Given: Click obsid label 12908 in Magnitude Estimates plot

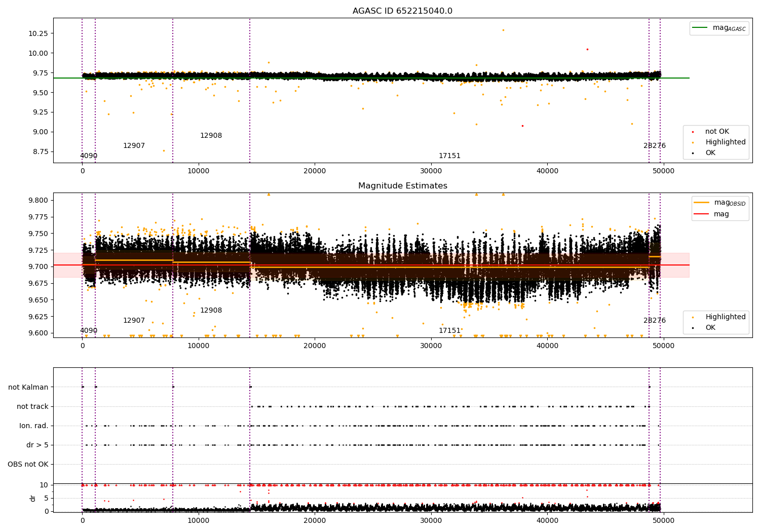Looking at the screenshot, I should [x=211, y=311].
